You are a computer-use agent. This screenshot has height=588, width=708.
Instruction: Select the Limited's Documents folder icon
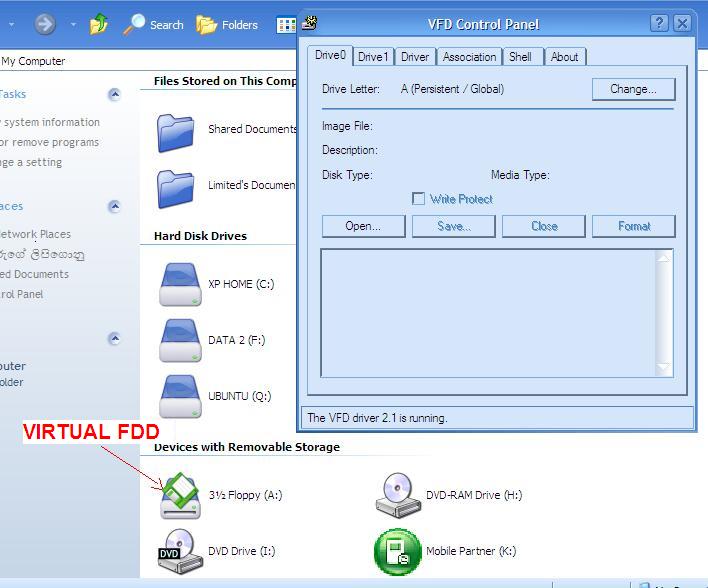(176, 189)
